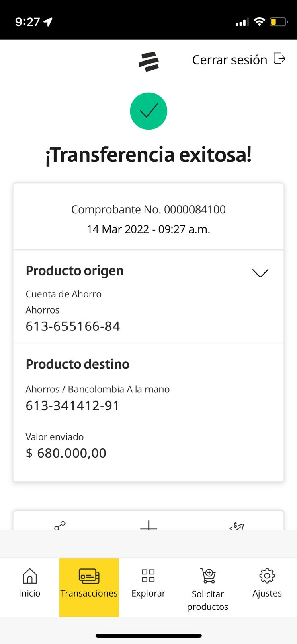Open Ajustes gear icon
This screenshot has height=644, width=297.
tap(267, 576)
